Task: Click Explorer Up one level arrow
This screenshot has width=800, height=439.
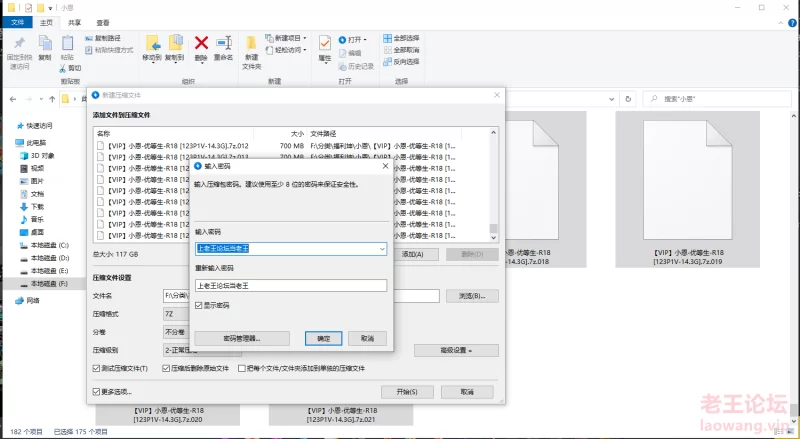Action: pyautogui.click(x=52, y=99)
